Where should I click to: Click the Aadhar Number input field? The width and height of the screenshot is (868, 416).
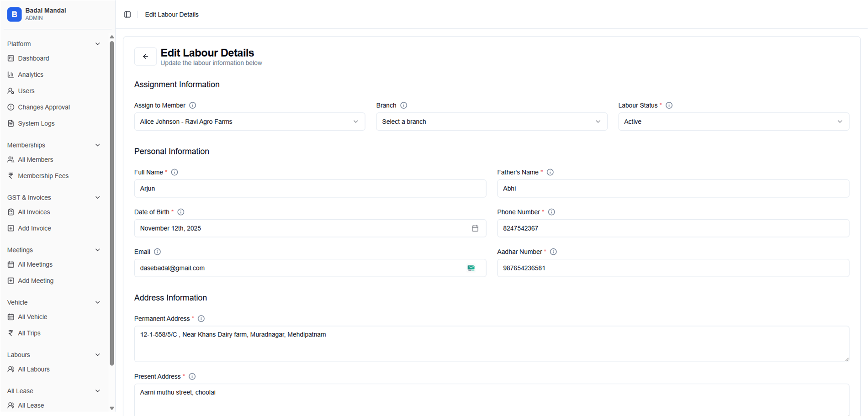[673, 268]
